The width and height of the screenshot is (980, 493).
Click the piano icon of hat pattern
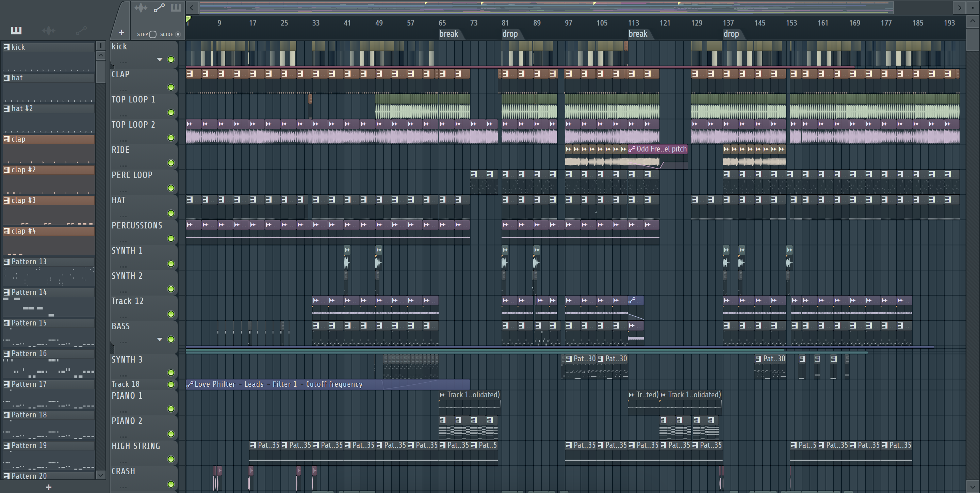(6, 78)
